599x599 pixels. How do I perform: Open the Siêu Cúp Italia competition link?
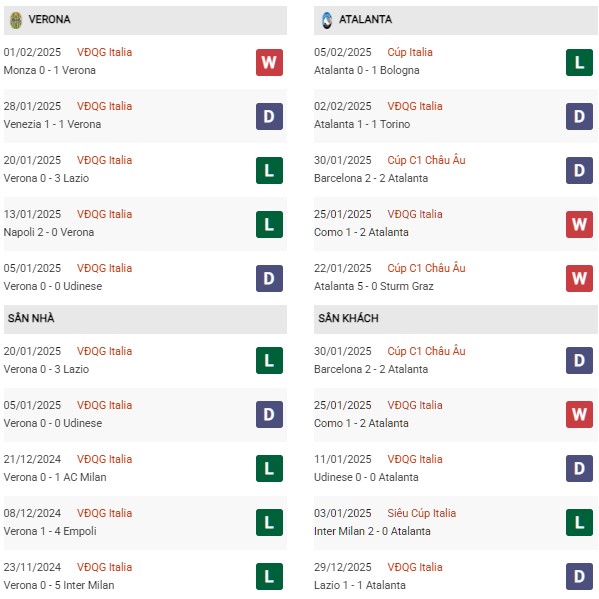(x=422, y=513)
